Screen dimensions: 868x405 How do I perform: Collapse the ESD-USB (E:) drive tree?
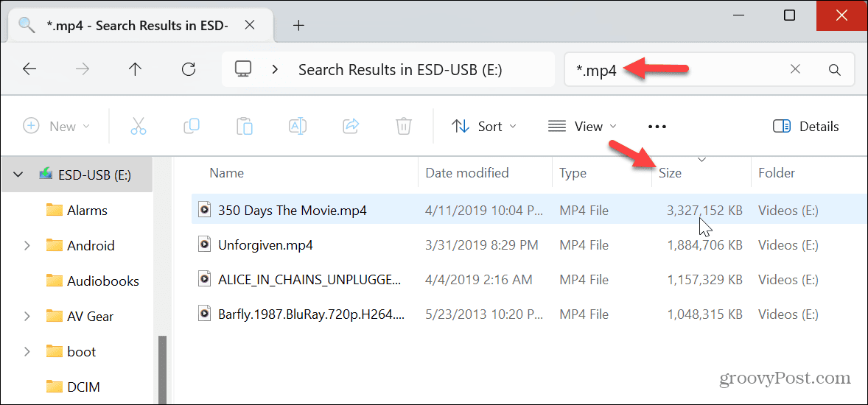[x=18, y=175]
